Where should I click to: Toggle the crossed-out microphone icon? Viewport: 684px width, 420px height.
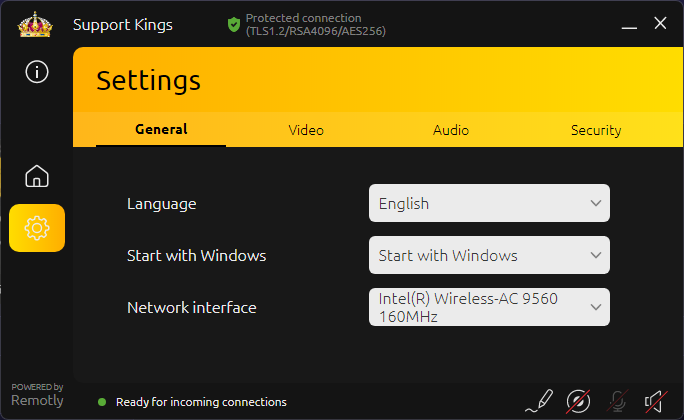coord(618,402)
